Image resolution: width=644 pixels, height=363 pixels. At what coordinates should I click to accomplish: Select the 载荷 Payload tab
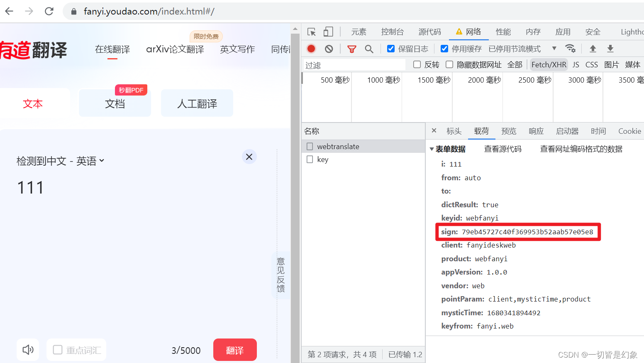tap(481, 131)
